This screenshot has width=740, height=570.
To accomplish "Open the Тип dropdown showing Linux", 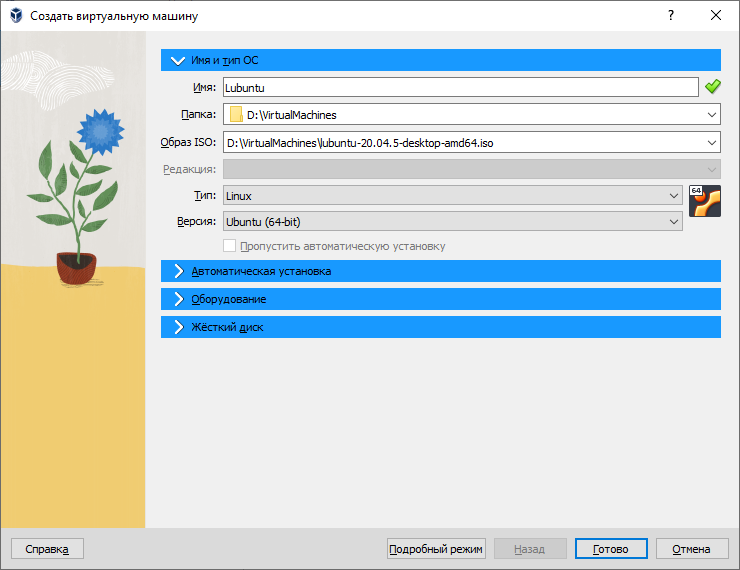I will [453, 195].
